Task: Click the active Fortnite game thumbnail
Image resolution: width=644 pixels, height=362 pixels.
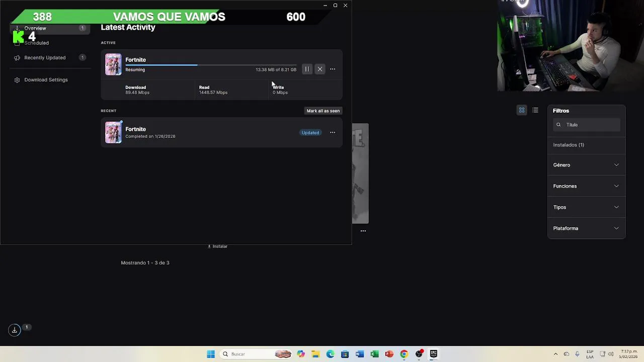Action: pos(113,64)
